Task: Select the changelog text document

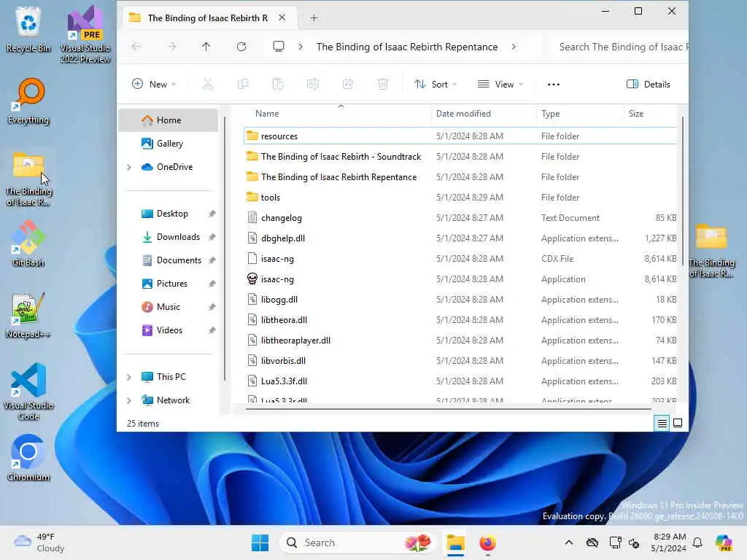Action: 460,217
